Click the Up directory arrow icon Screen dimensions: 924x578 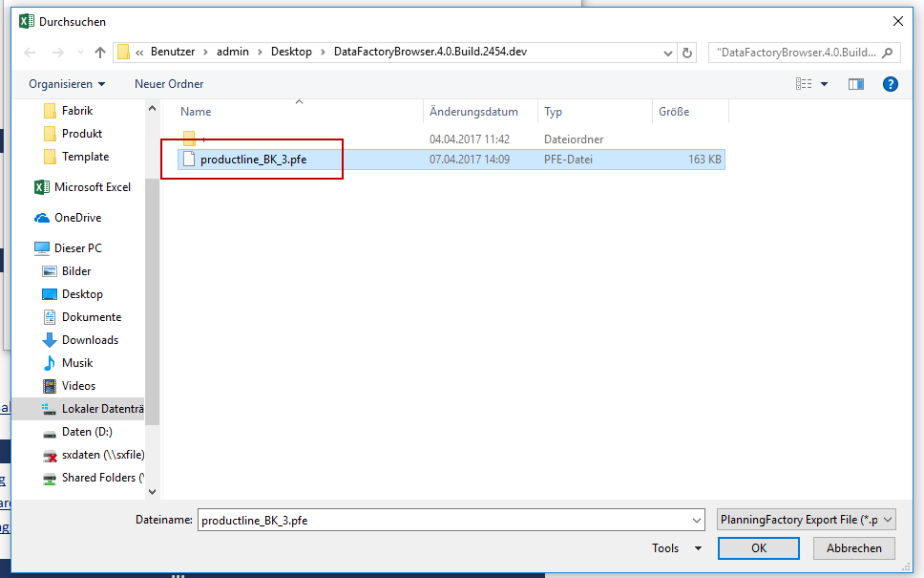pyautogui.click(x=100, y=52)
